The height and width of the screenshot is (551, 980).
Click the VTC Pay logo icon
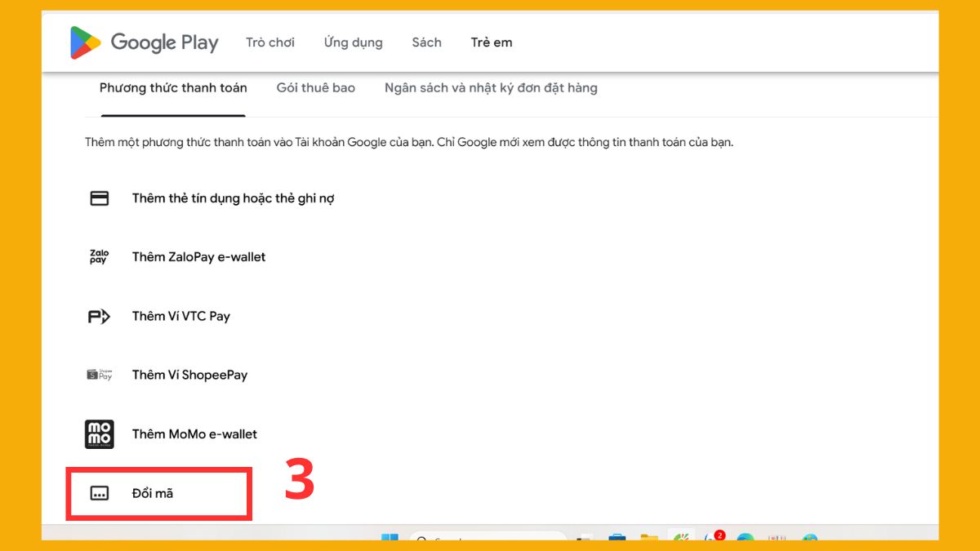point(99,316)
